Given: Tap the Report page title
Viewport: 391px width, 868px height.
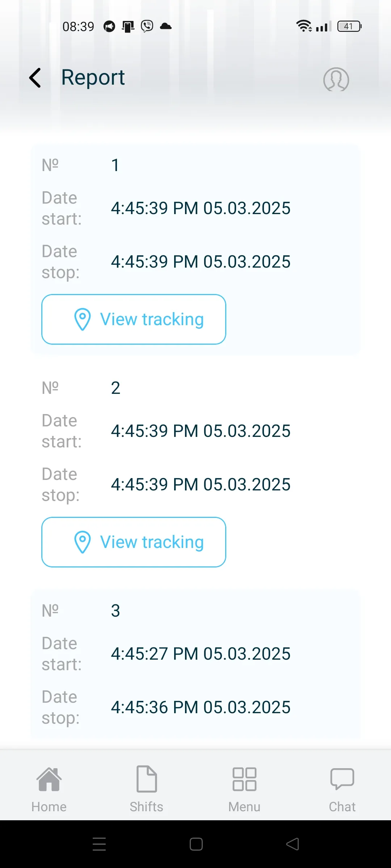Looking at the screenshot, I should (93, 77).
